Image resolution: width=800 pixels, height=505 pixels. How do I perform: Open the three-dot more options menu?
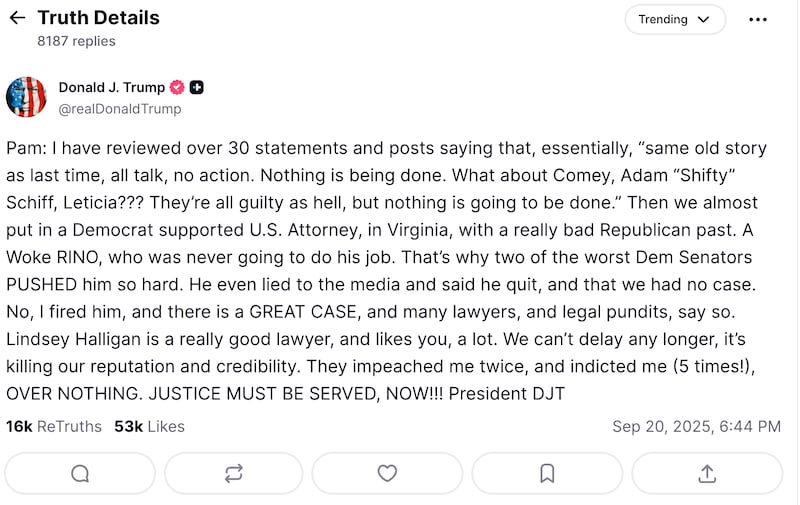pyautogui.click(x=759, y=19)
